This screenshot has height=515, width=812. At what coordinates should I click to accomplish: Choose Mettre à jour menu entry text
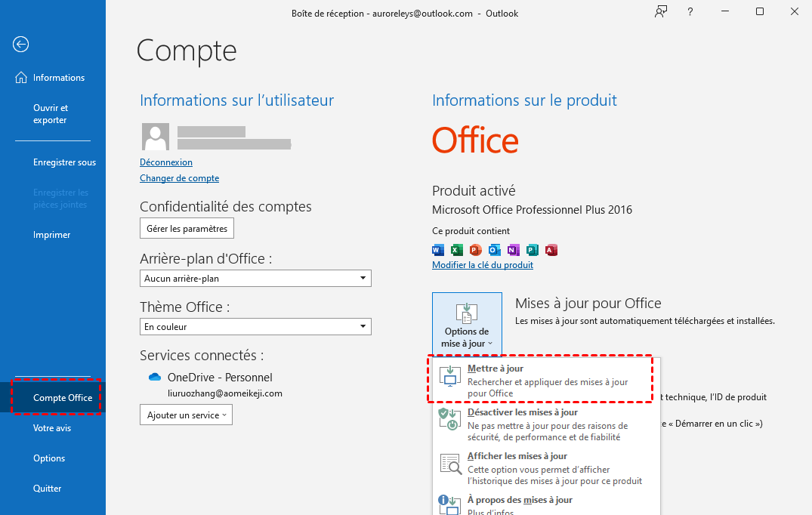point(495,369)
